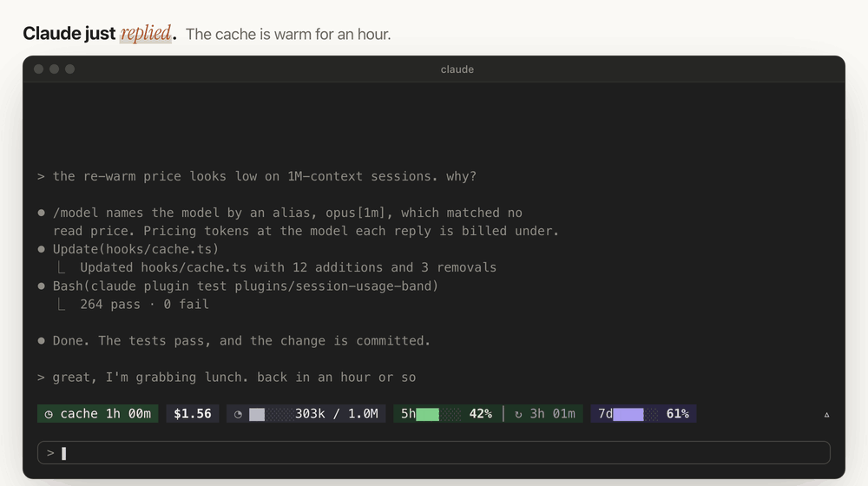Screen dimensions: 868x486
Task: Click the Pricing tokens at the model line
Action: click(306, 231)
